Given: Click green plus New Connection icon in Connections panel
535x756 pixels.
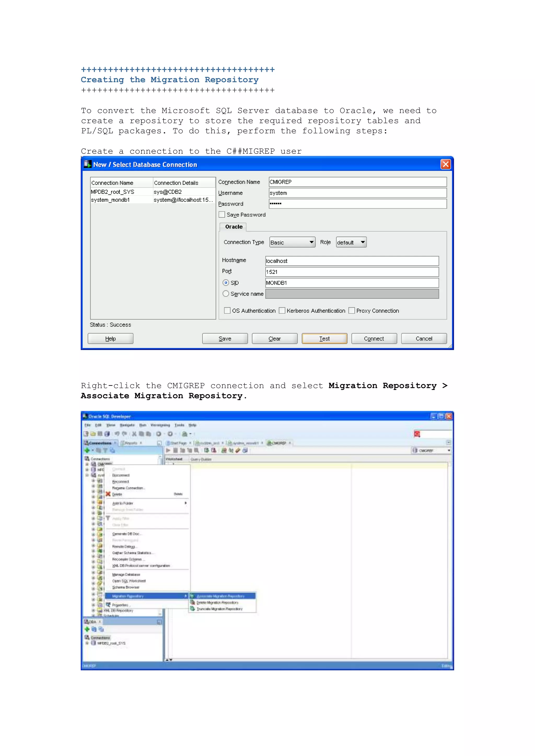Looking at the screenshot, I should coord(87,450).
